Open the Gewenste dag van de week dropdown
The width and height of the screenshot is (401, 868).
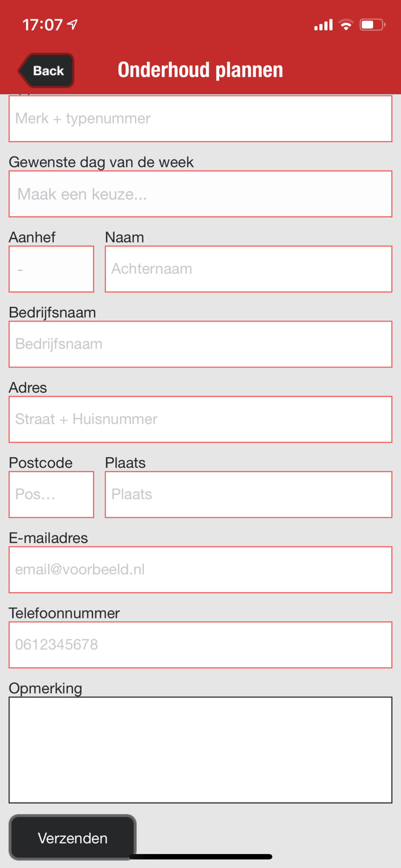coord(200,194)
